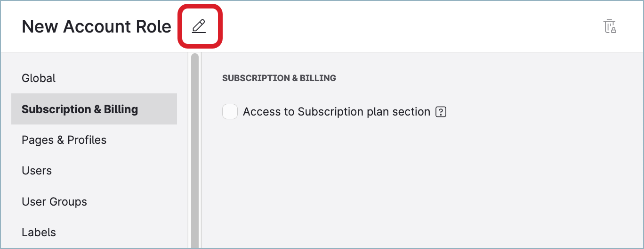The image size is (644, 249).
Task: Click the SUBSCRIPTION & BILLING section heading
Action: [279, 78]
